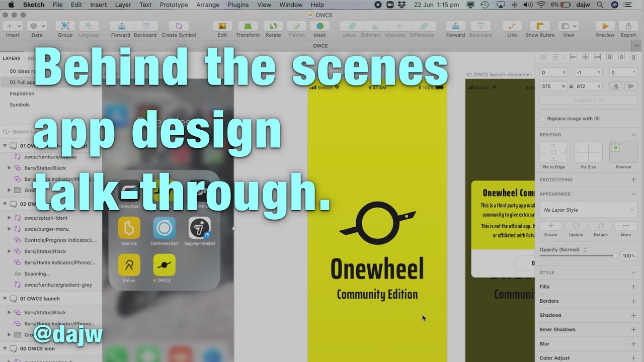Viewport: 644px width, 362px height.
Task: Select the Symbols page
Action: coord(20,105)
